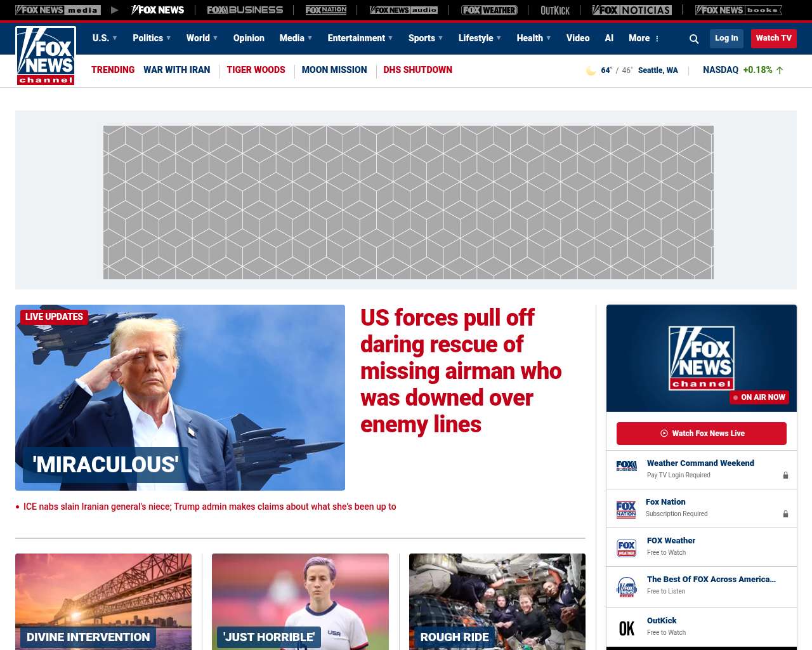This screenshot has height=650, width=812.
Task: Click the Fox News channel logo
Action: tap(46, 56)
